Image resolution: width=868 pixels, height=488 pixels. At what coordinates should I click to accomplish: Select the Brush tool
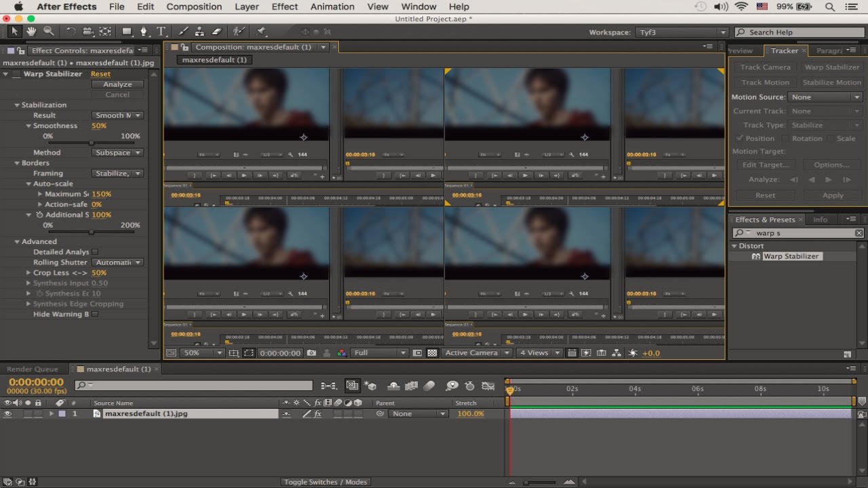[x=183, y=32]
